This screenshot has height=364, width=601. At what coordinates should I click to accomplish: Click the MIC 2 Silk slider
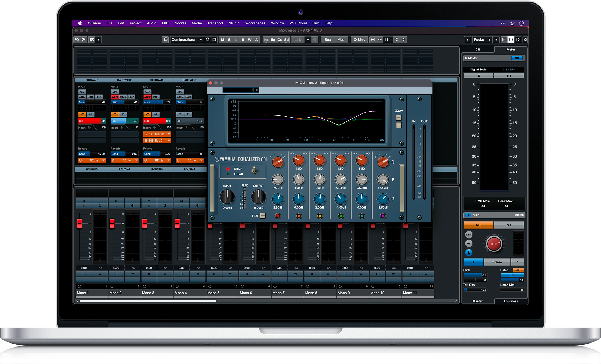(x=124, y=121)
